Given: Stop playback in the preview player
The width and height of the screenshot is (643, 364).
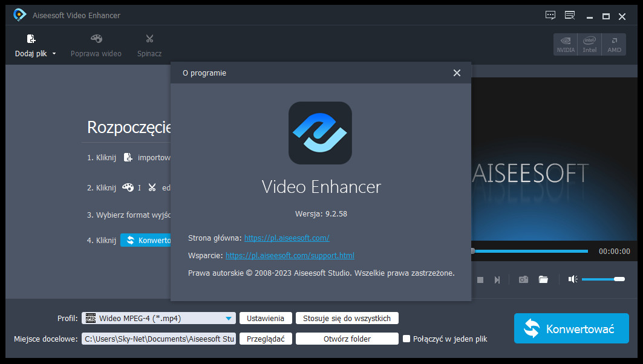Looking at the screenshot, I should click(x=480, y=279).
